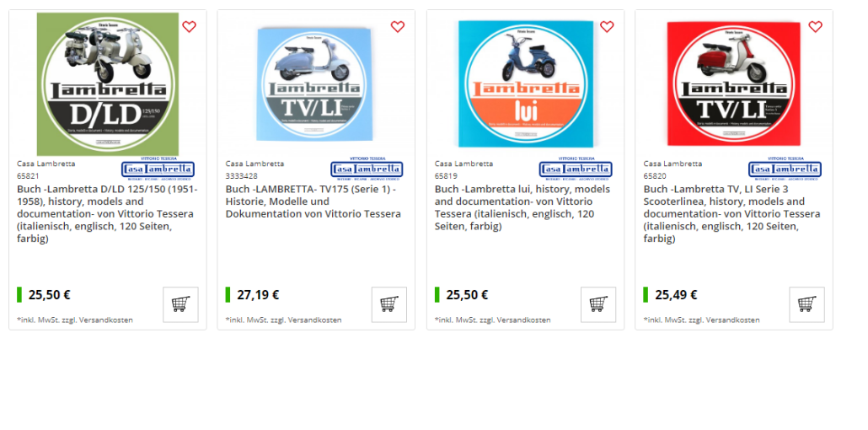Screen dimensions: 868x430
Task: Open Buch Lambretta lui title link
Action: coord(522,207)
